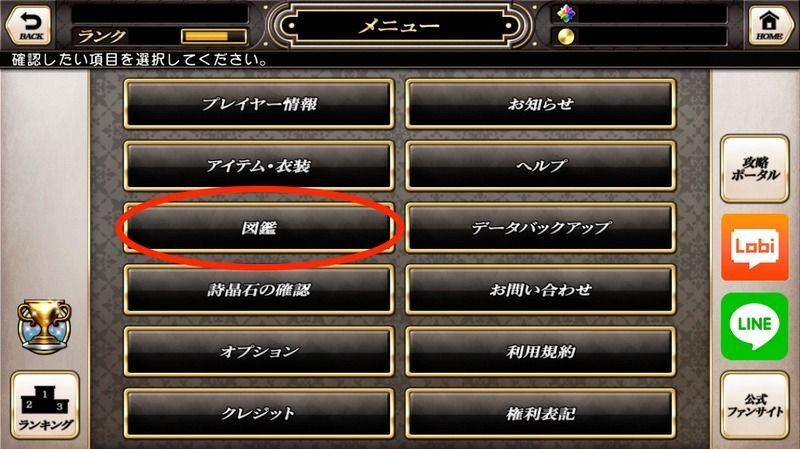Click the yellow ランク progress bar
Image resolution: width=800 pixels, height=449 pixels.
pos(214,36)
